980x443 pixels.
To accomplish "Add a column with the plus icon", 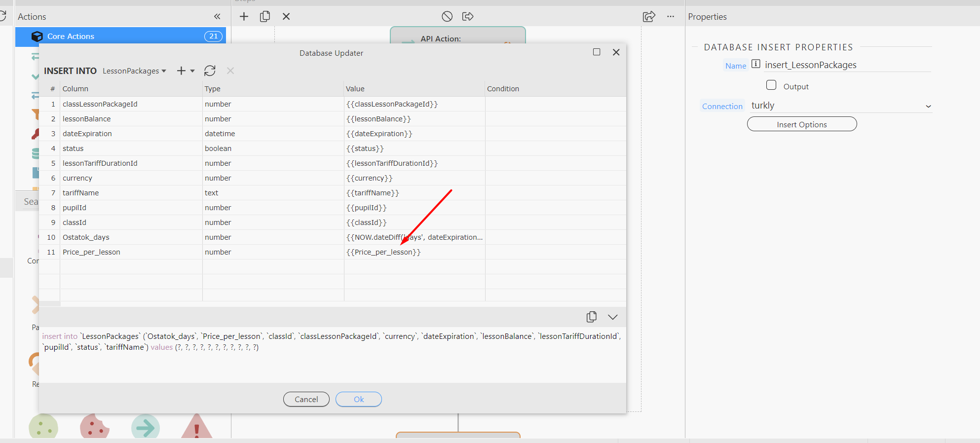I will click(x=181, y=71).
